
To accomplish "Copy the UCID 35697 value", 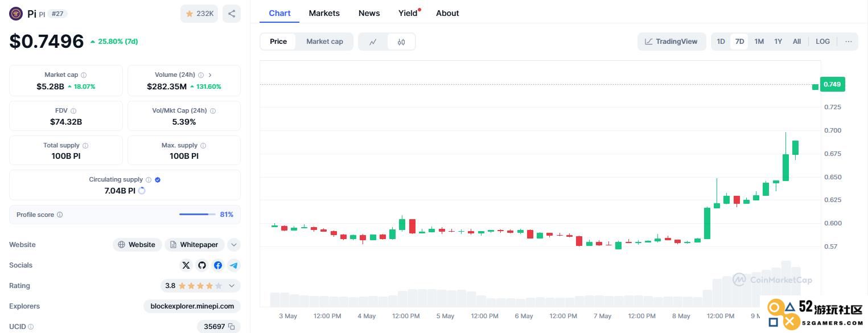I will coord(232,327).
